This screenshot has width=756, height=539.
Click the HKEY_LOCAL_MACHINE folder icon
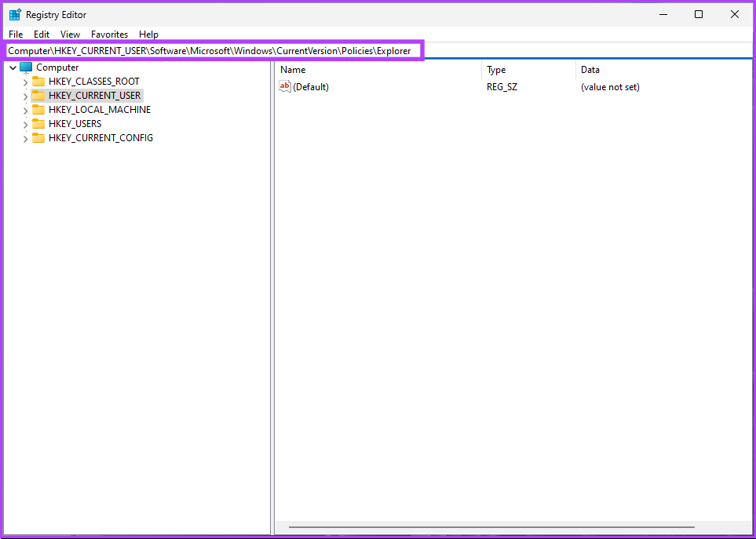pos(38,110)
